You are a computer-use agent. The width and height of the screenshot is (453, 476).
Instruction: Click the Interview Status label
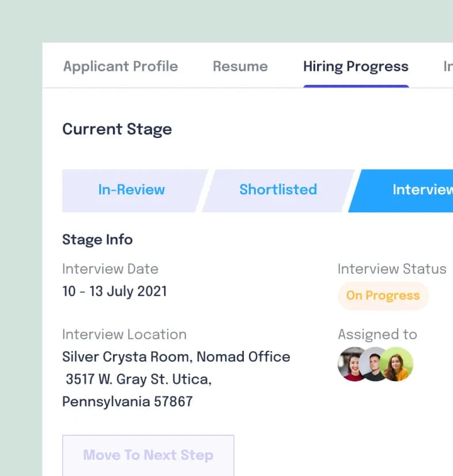(x=392, y=269)
